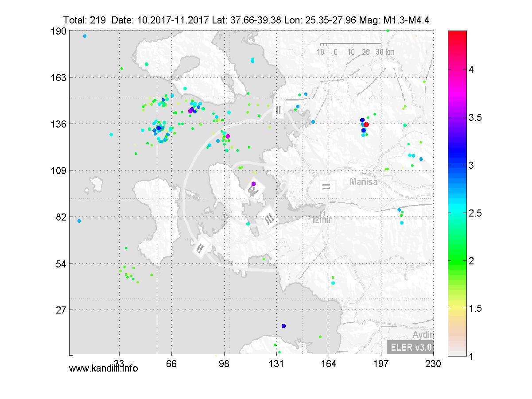Click the colorbar tick label '1.5'
The height and width of the screenshot is (399, 532).
[x=476, y=308]
